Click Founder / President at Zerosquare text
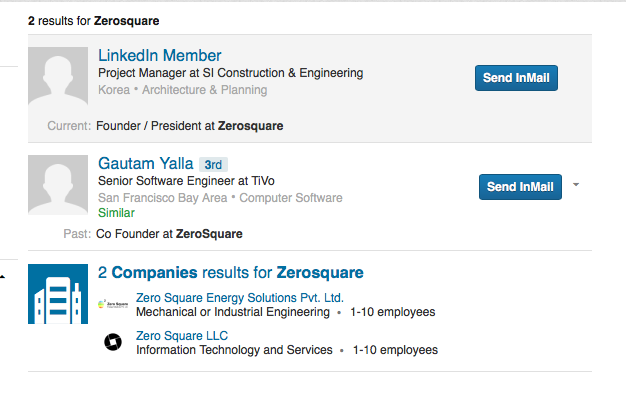The width and height of the screenshot is (626, 394). coord(190,126)
